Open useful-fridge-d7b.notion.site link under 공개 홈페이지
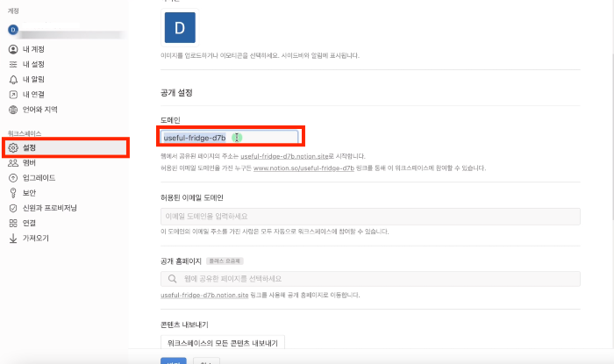This screenshot has width=614, height=364. point(204,295)
